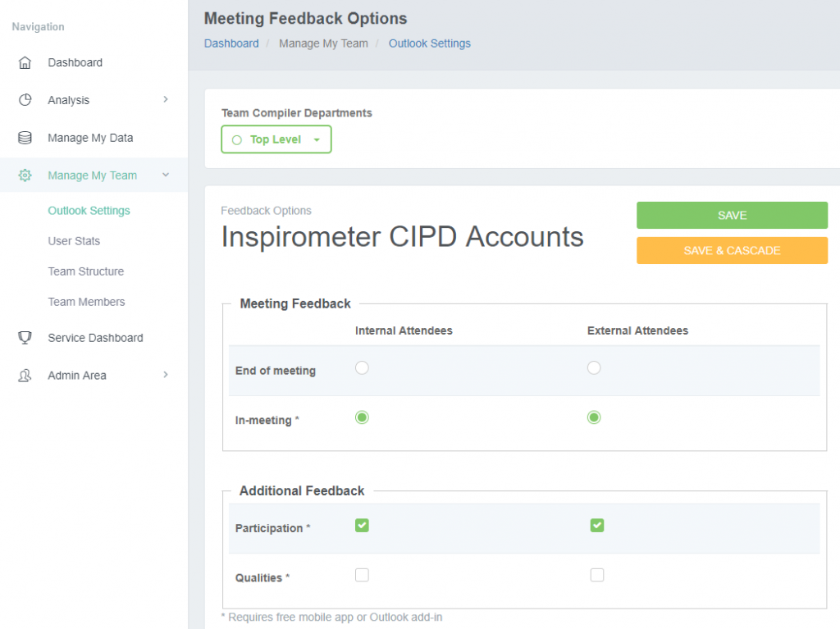Click the Manage My Data database icon

point(25,138)
